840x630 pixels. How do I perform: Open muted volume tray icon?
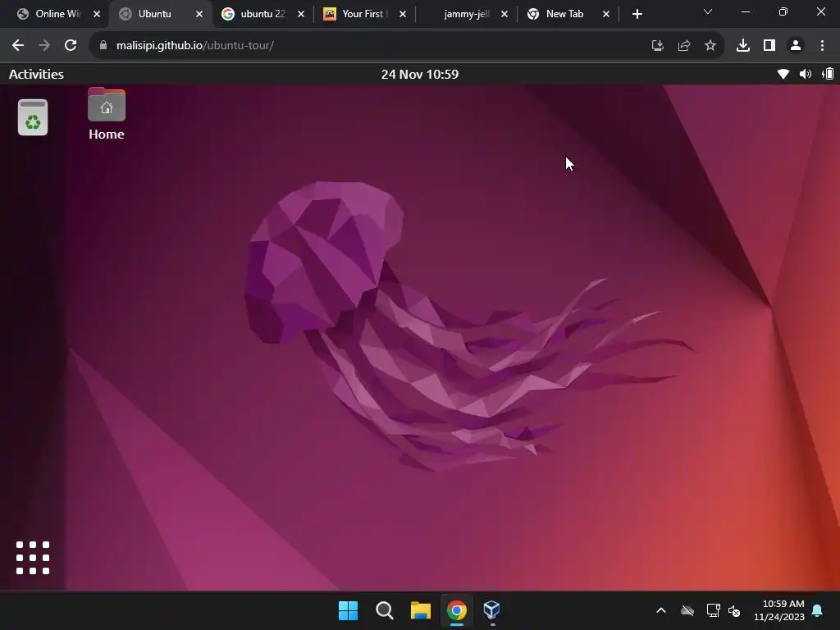[x=734, y=610]
